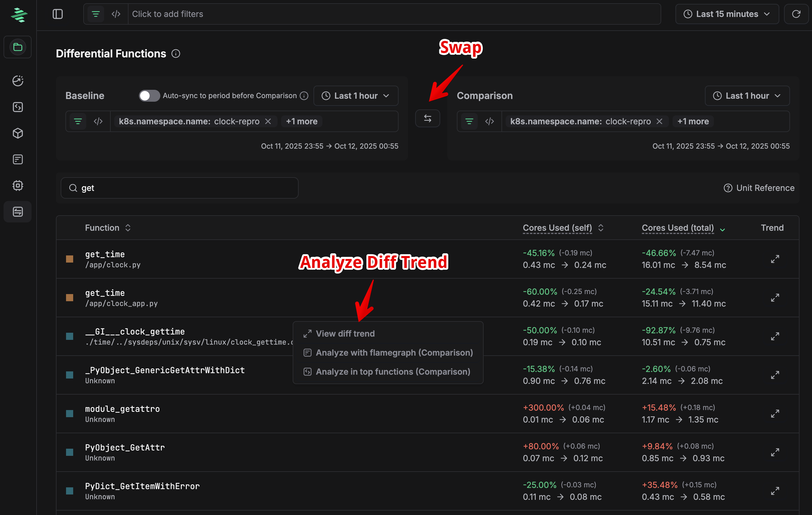Remove Comparison k8s.namespace.name clock-repro filter

click(x=659, y=121)
